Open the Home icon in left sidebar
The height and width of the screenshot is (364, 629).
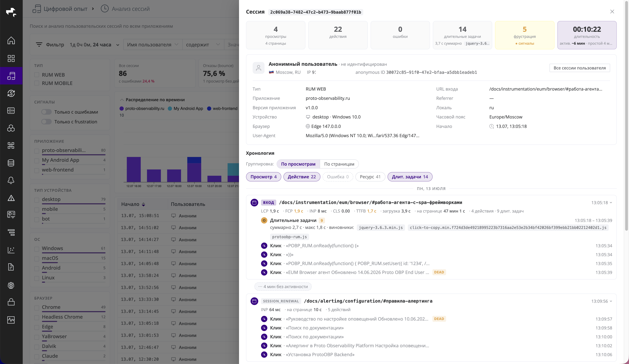11,40
